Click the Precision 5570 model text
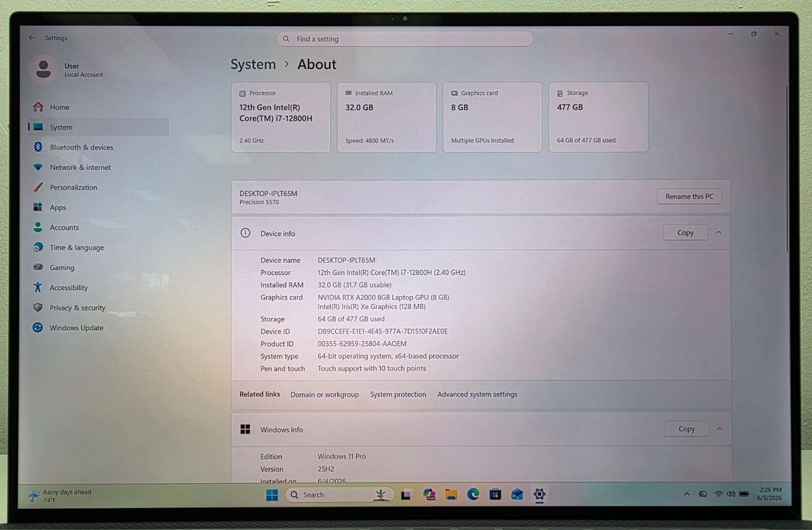 259,202
